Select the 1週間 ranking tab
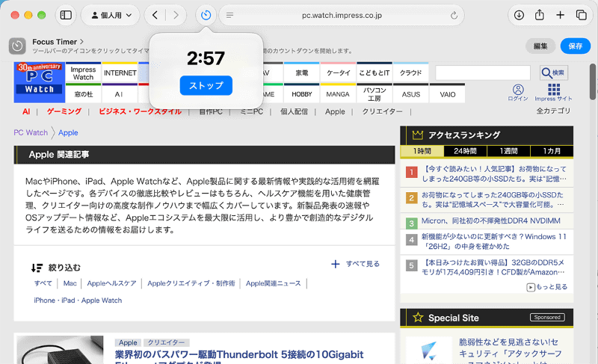Screen dimensions: 598x364 508,151
